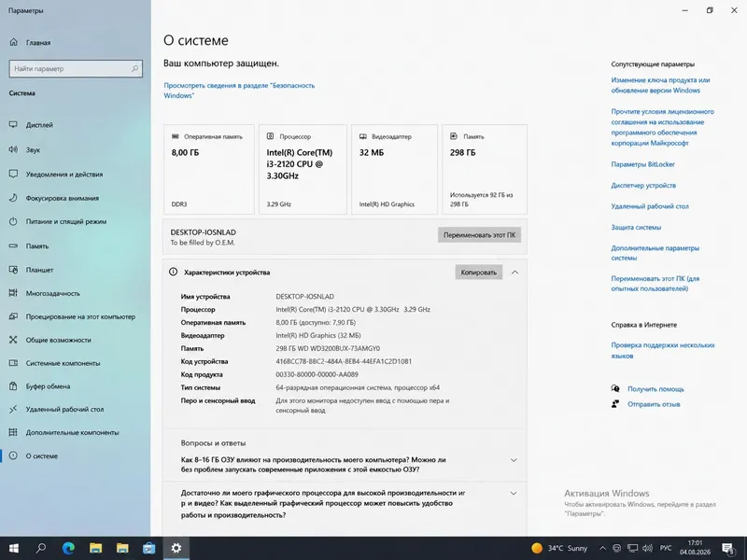The height and width of the screenshot is (560, 747).
Task: Click the 8,00 ГБ (доступно: 7,90 ГБ) value
Action: (316, 322)
